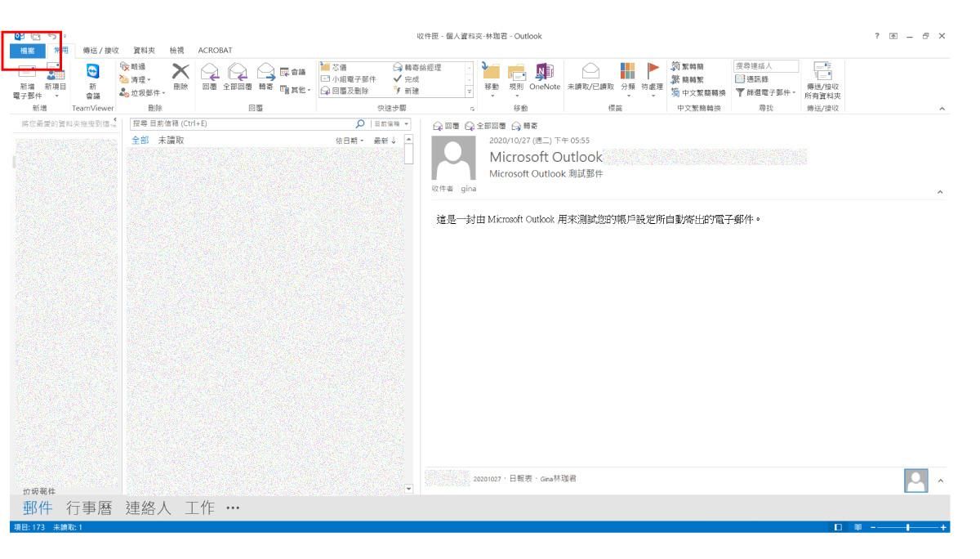Expand the 垃圾郵件 dropdown
Viewport: 980px width, 559px height.
(163, 92)
